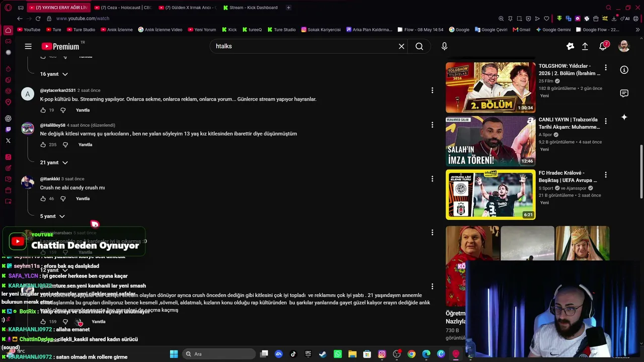644x362 pixels.
Task: Open options for @HalilBey58 comment
Action: (432, 125)
